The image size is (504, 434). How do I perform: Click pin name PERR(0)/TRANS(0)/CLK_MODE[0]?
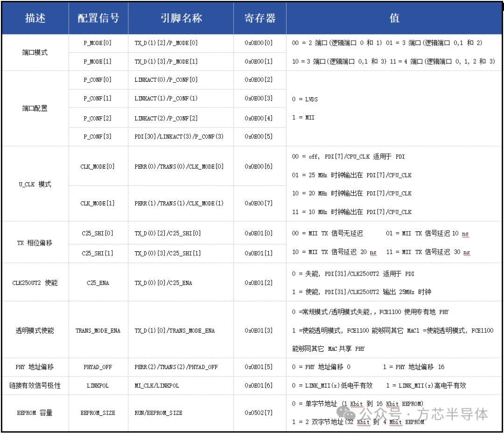click(179, 167)
